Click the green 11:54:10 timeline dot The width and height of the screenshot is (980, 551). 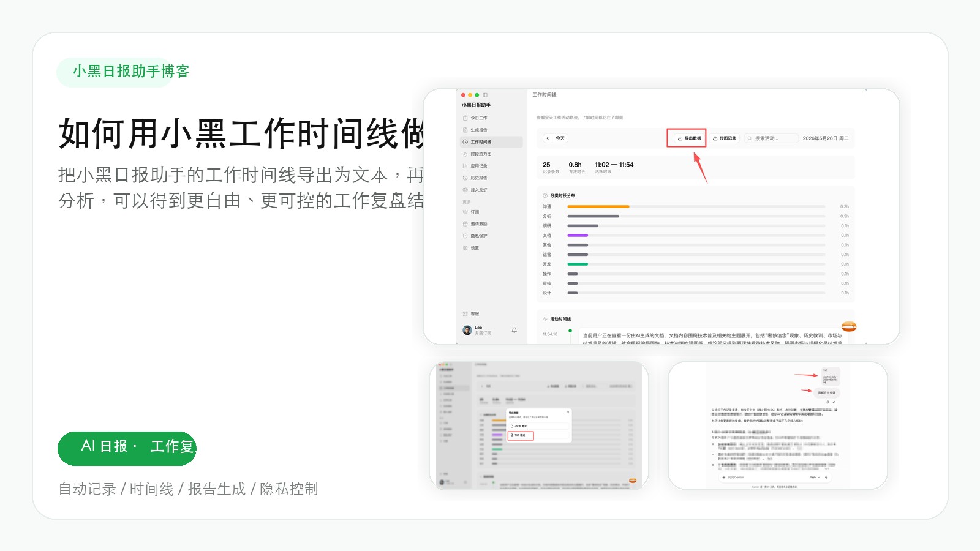tap(570, 331)
